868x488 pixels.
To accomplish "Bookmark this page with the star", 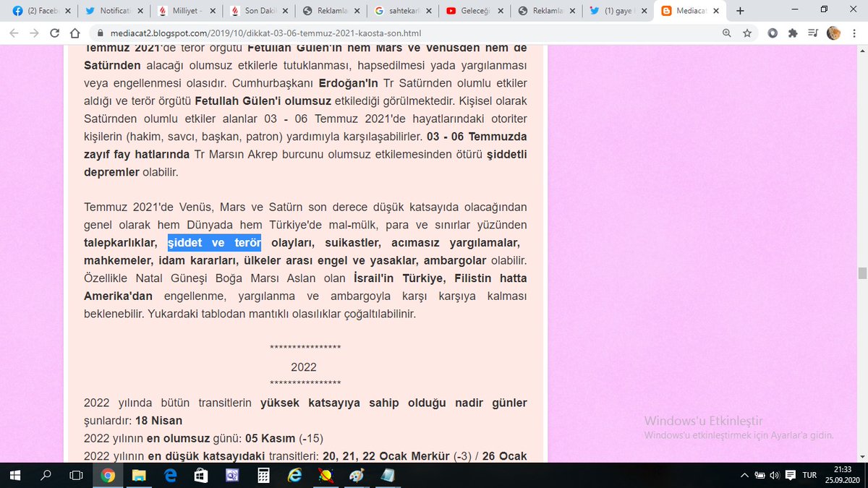I will click(747, 33).
